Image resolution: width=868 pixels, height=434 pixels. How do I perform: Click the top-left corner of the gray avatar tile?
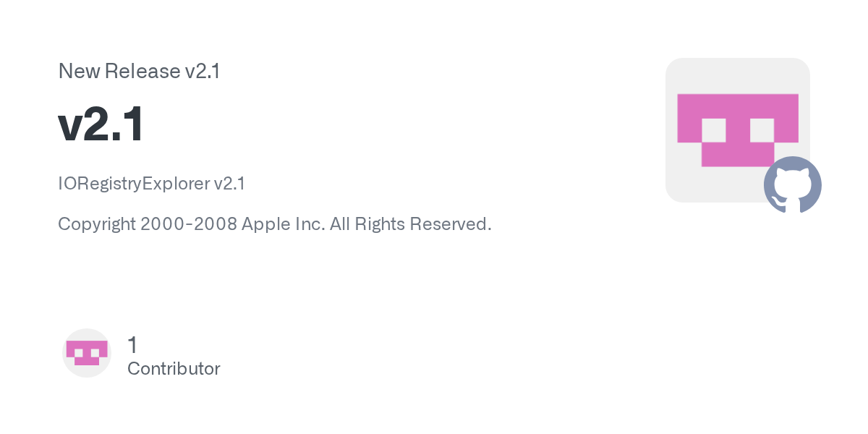tap(673, 65)
